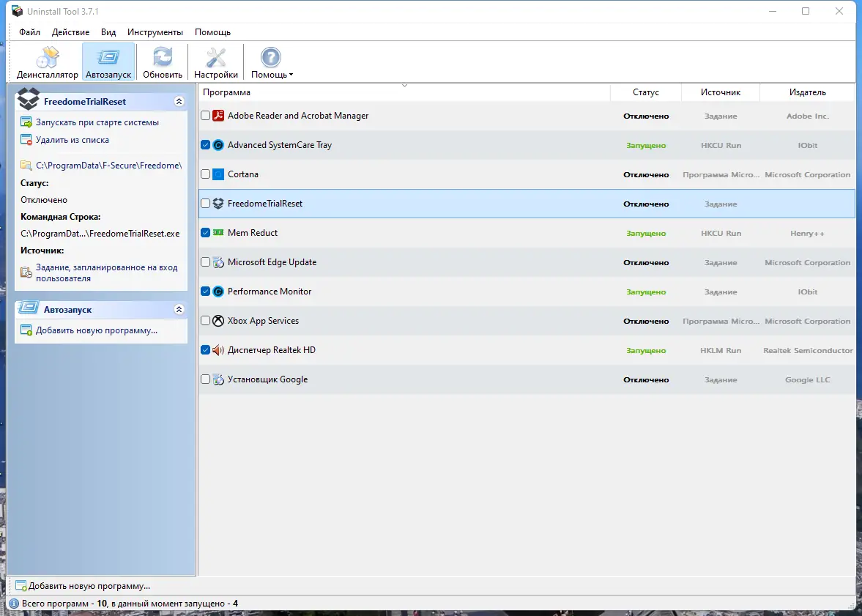Open the Действие menu
The width and height of the screenshot is (862, 616).
click(x=70, y=32)
